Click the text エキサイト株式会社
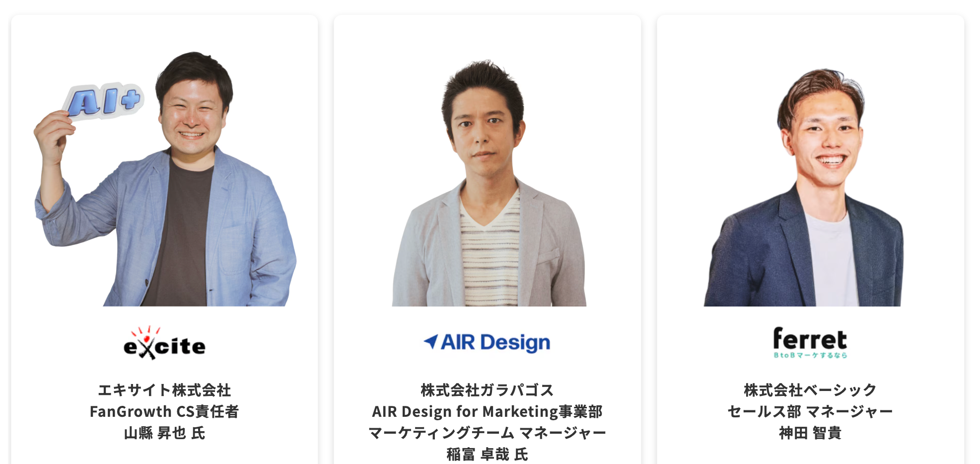 (164, 390)
